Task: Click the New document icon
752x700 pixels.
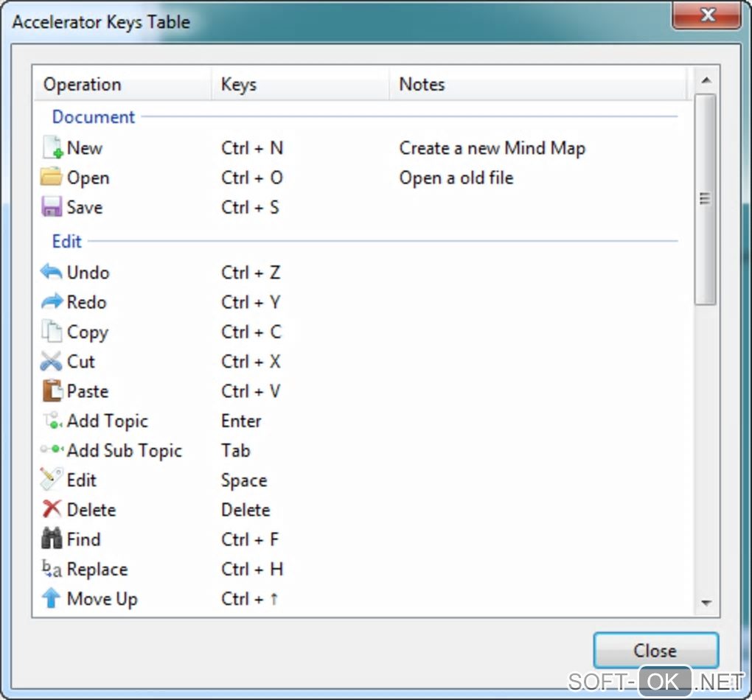Action: [x=52, y=148]
